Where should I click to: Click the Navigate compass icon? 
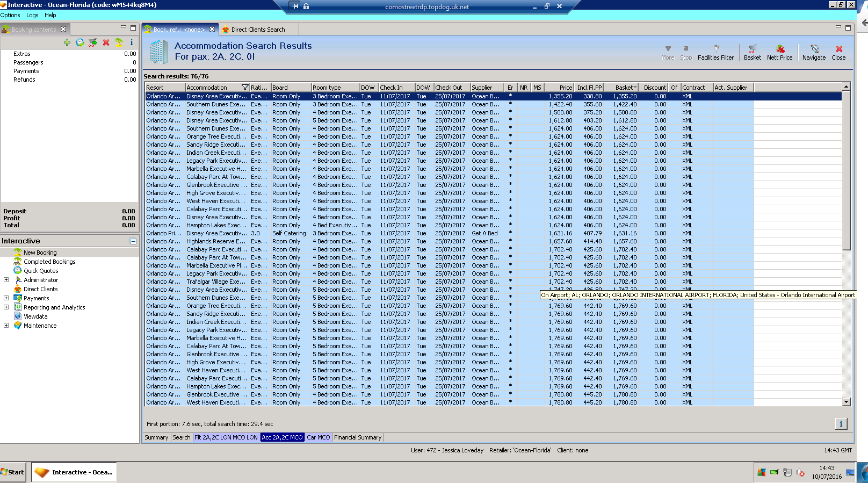point(814,52)
